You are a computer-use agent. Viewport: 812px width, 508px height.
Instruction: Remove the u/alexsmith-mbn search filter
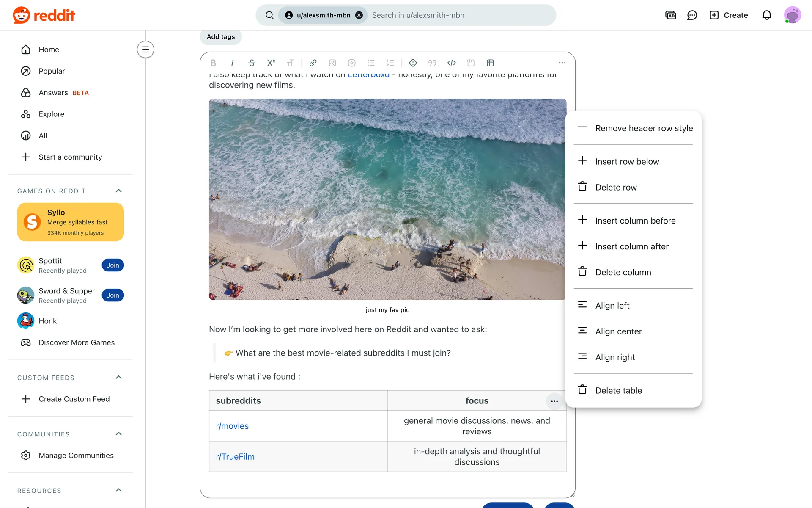click(x=359, y=15)
